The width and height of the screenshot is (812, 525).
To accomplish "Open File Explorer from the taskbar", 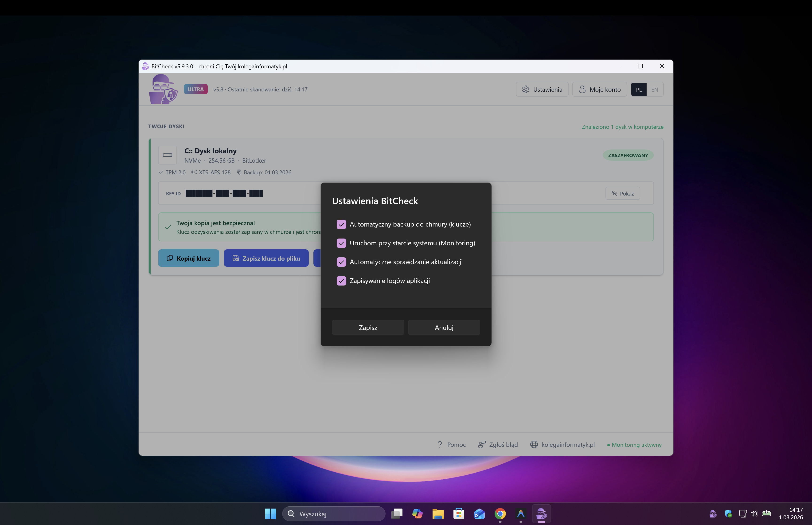I will point(438,513).
